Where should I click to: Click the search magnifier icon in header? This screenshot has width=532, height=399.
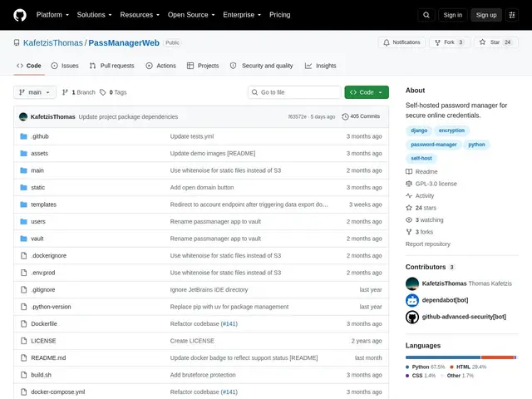[426, 15]
